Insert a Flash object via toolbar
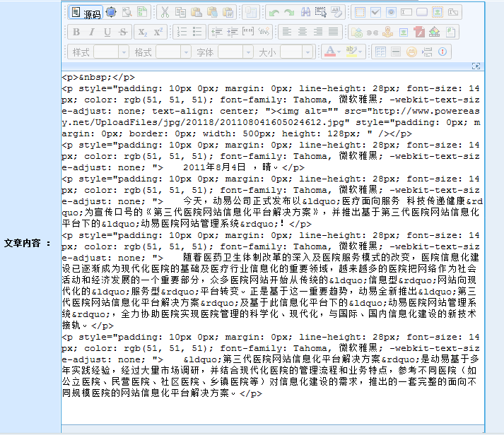 pyautogui.click(x=419, y=32)
